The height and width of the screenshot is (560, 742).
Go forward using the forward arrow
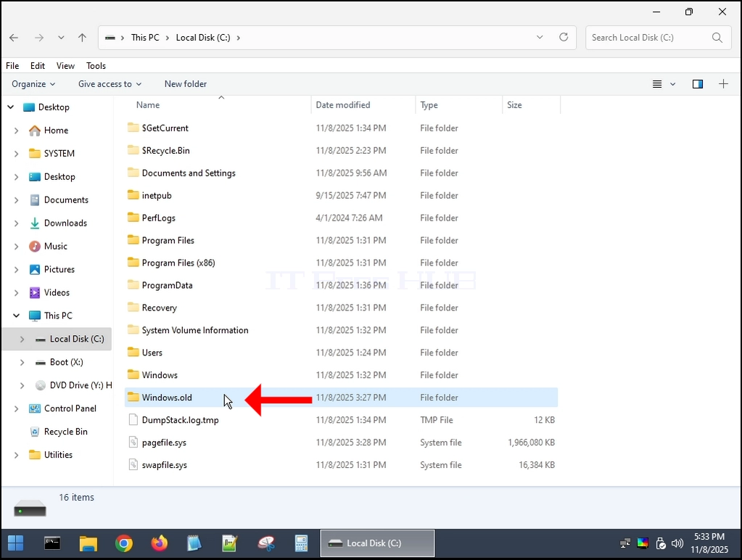38,38
